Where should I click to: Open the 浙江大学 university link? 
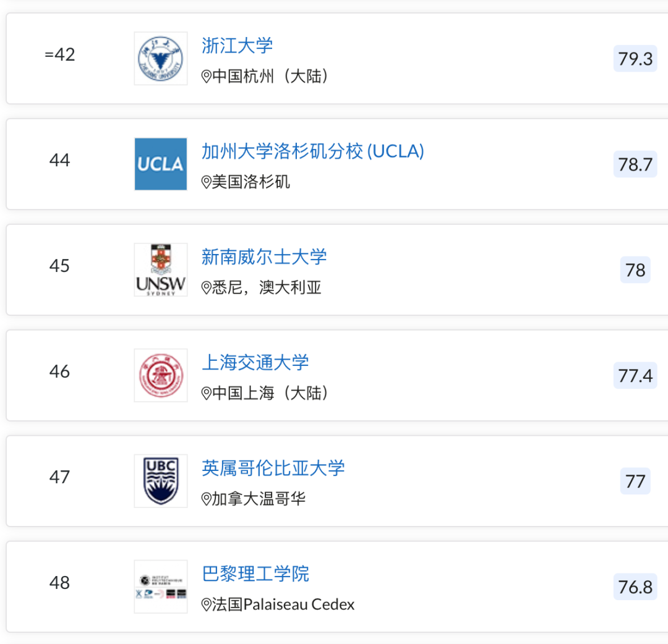237,45
